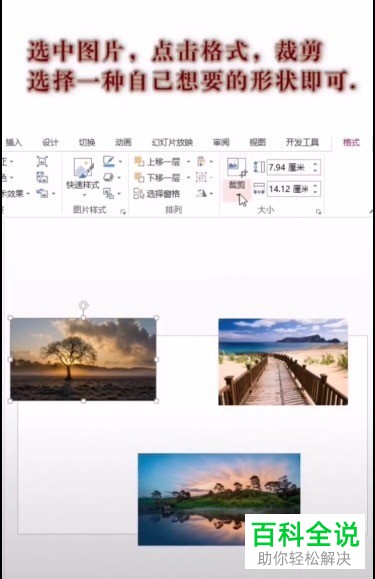The width and height of the screenshot is (375, 579).
Task: Click the shape width icon
Action: tap(259, 189)
